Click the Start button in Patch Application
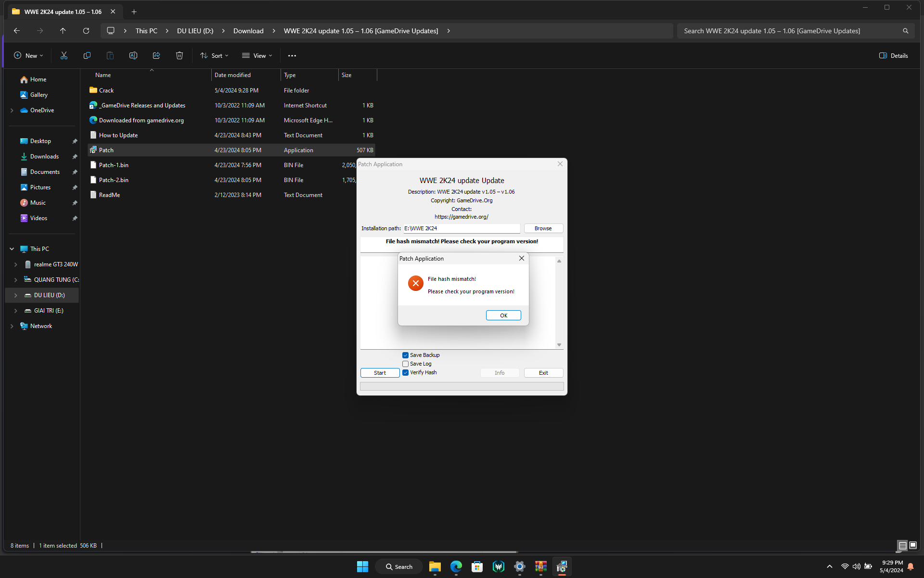 (380, 373)
